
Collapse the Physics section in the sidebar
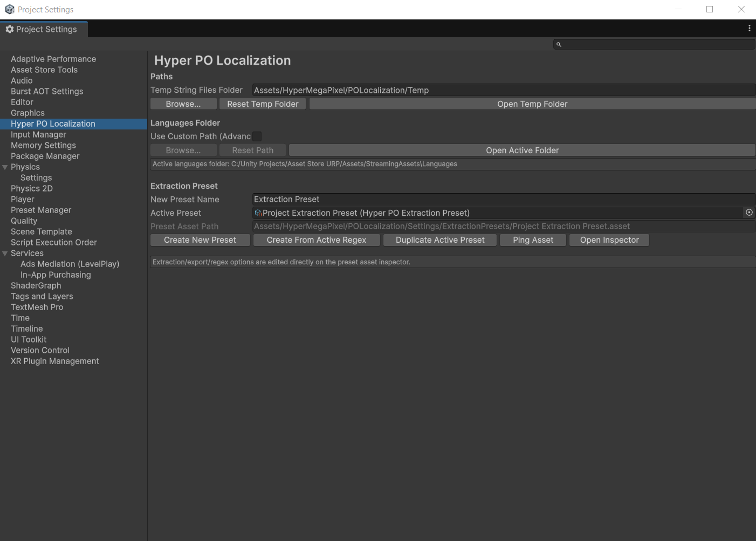[5, 167]
